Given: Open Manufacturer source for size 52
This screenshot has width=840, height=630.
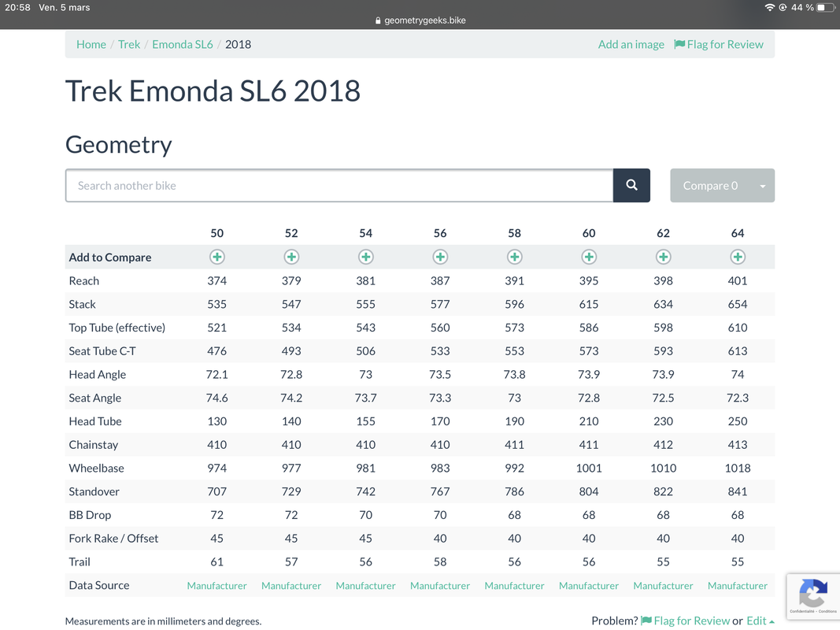Looking at the screenshot, I should pos(291,586).
